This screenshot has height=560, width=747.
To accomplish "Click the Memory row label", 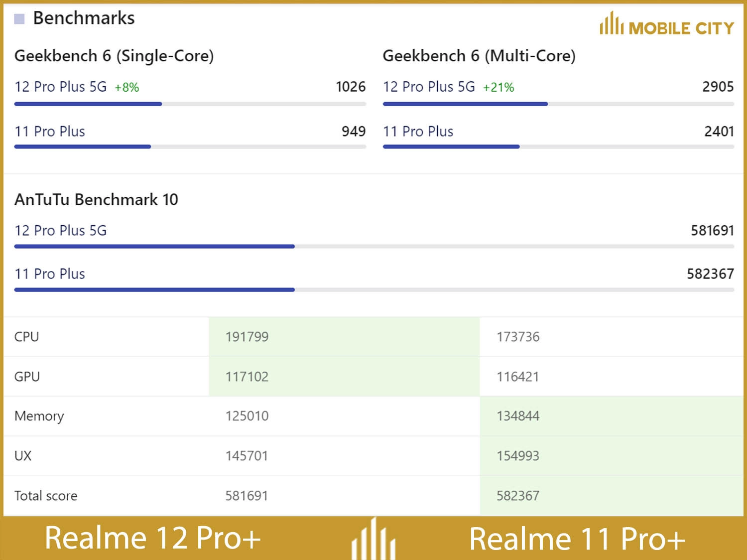I will (39, 417).
